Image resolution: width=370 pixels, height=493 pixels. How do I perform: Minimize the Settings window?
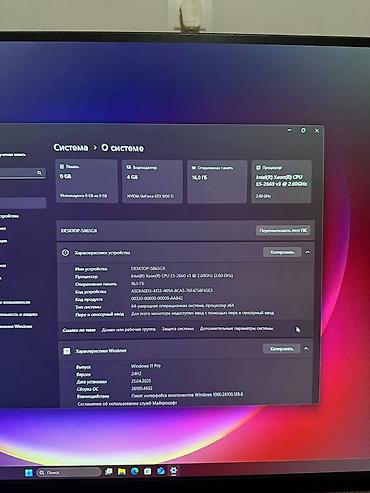tap(290, 130)
